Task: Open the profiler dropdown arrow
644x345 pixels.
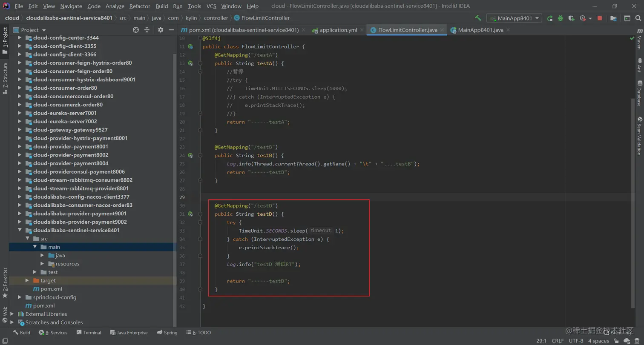Action: (590, 18)
